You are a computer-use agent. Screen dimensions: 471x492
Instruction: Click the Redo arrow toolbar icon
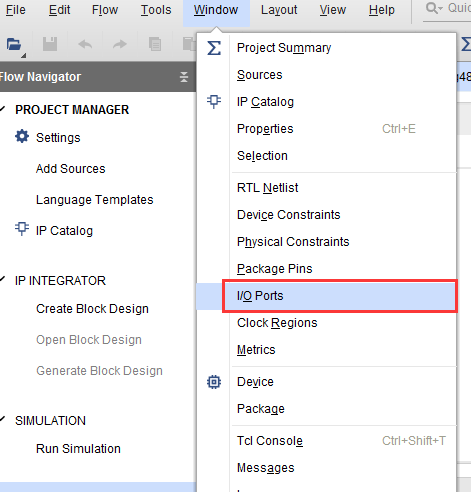pos(120,44)
